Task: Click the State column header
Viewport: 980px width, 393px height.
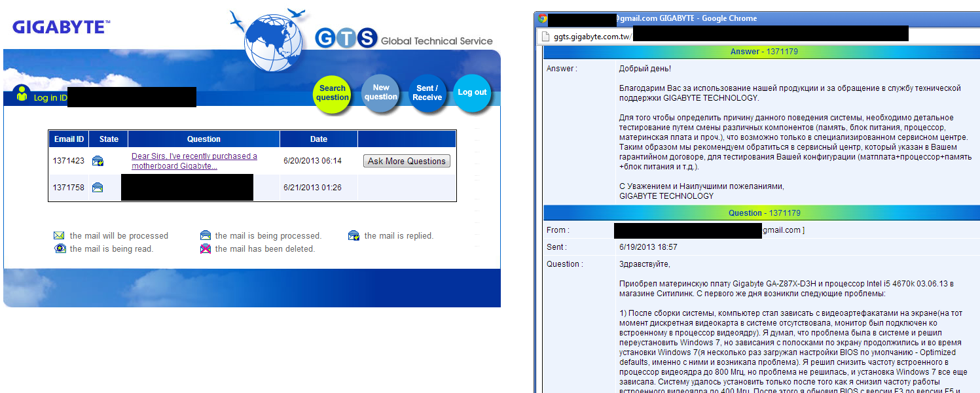Action: pos(109,139)
